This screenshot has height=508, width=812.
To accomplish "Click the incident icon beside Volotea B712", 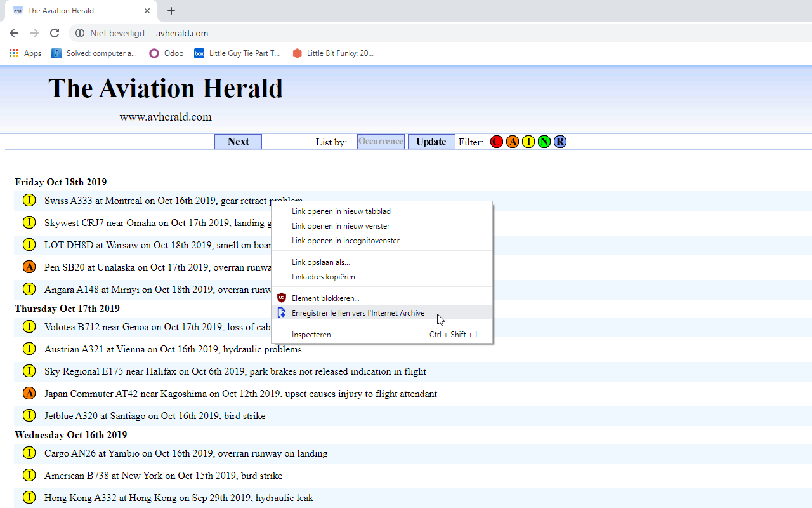I will tap(29, 327).
